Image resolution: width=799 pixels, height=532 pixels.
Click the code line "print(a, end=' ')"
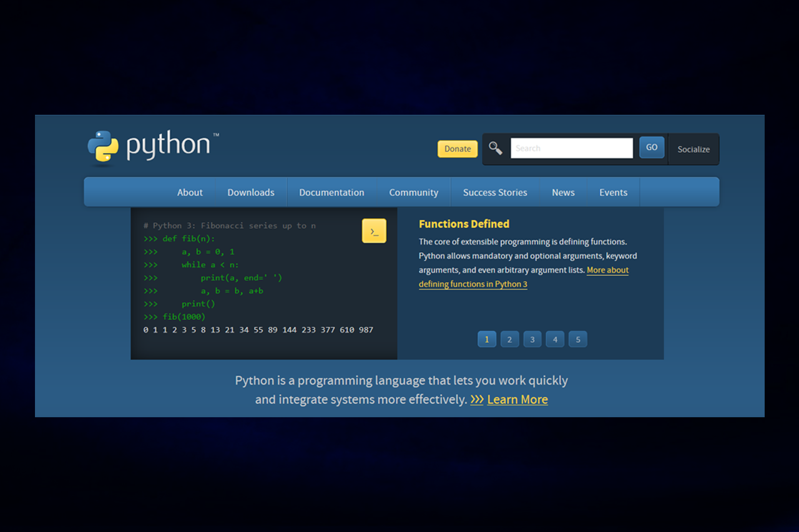click(242, 278)
